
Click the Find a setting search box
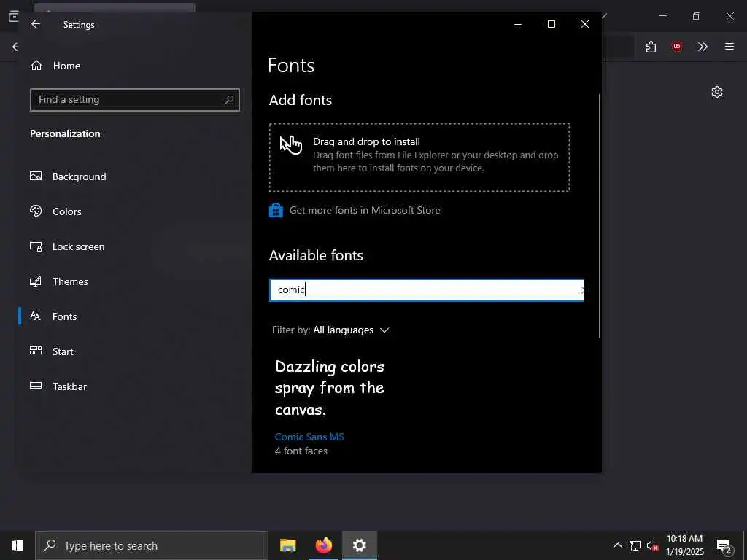(135, 99)
